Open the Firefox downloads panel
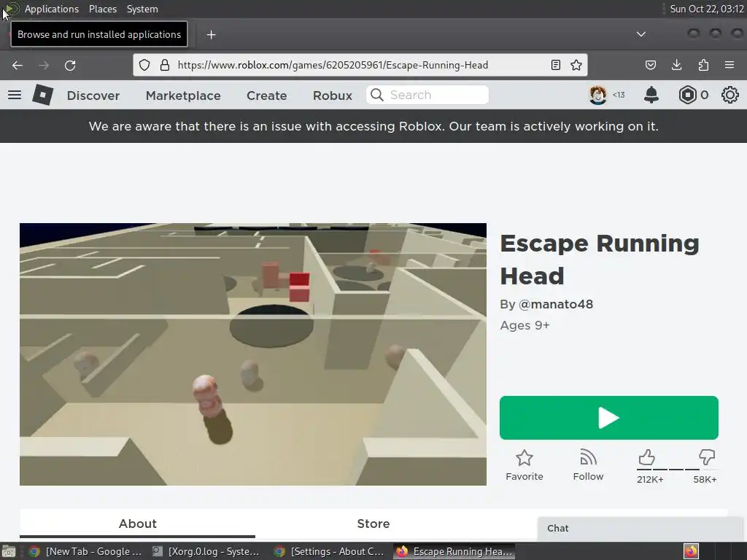 point(676,65)
